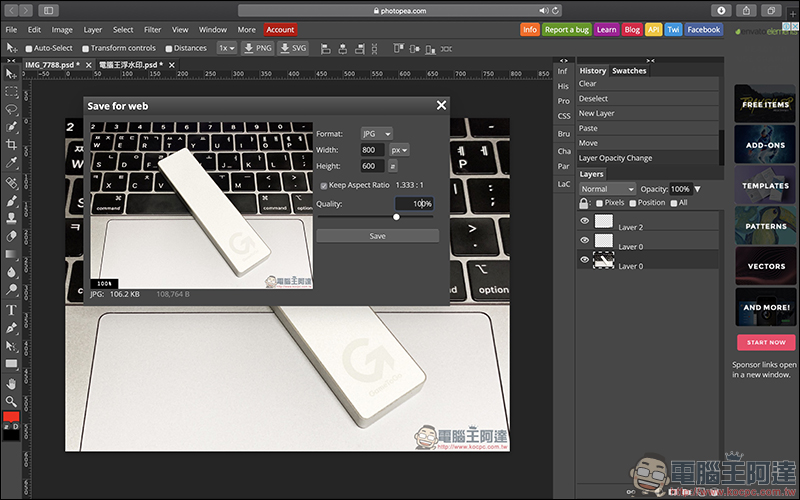Select the Rectangle Select marquee tool
This screenshot has width=800, height=500.
(11, 92)
